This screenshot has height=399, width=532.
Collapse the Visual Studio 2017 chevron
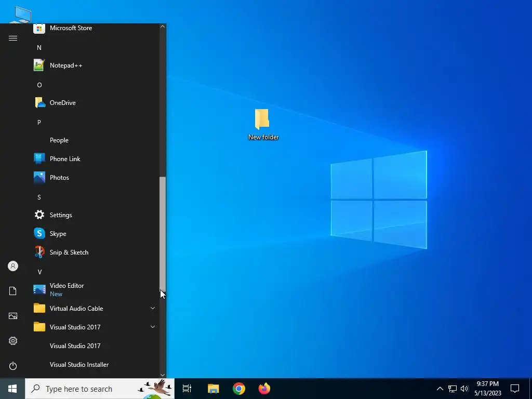[153, 327]
